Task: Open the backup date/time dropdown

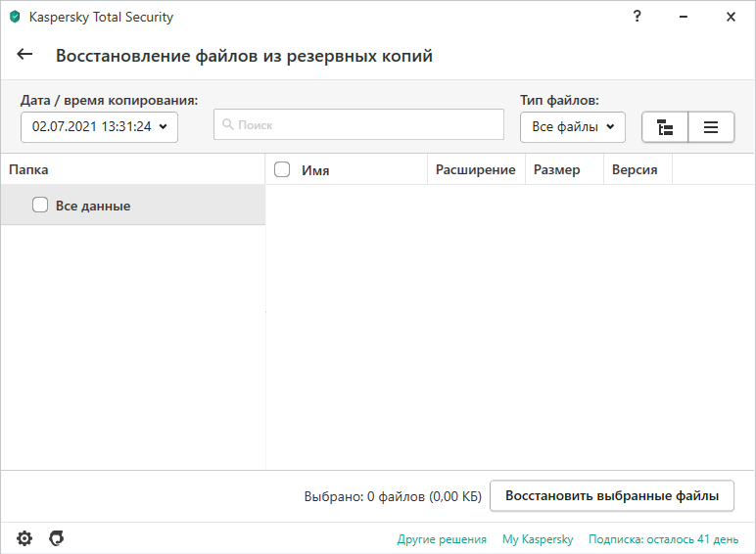Action: tap(99, 126)
